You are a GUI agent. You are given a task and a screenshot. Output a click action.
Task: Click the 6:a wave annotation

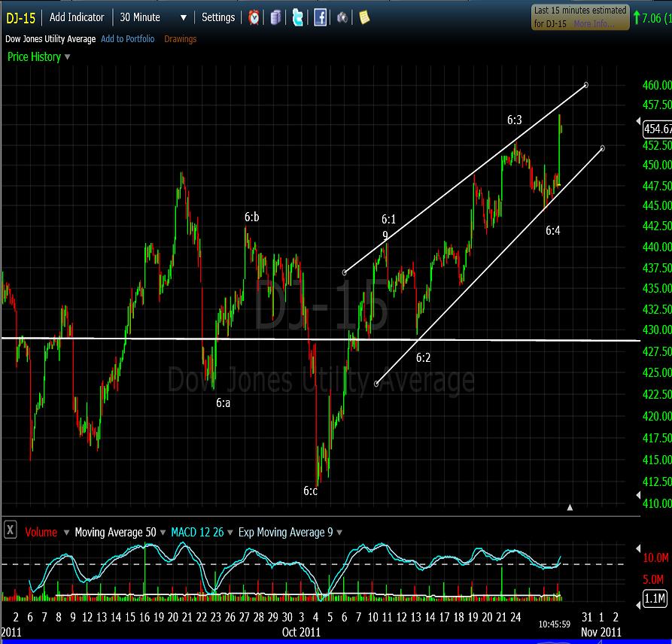(223, 403)
